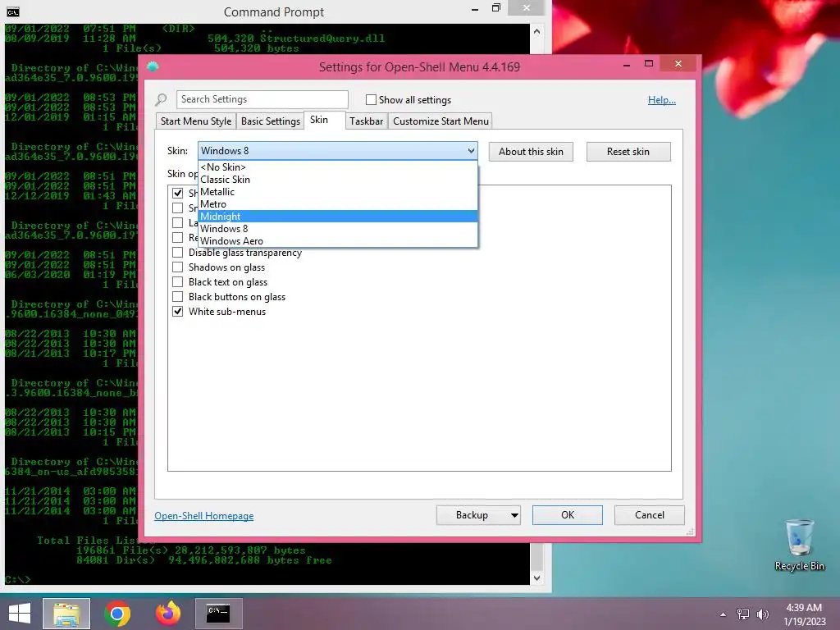Click Command Prompt scrollbar down arrow

coord(536,578)
